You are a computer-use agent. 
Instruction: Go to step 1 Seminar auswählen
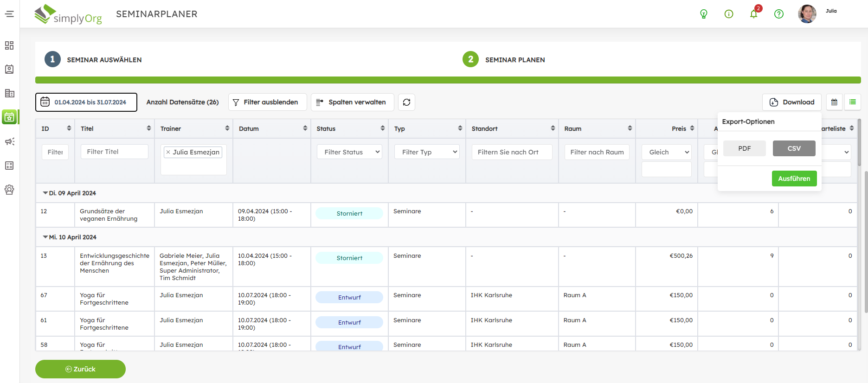52,59
